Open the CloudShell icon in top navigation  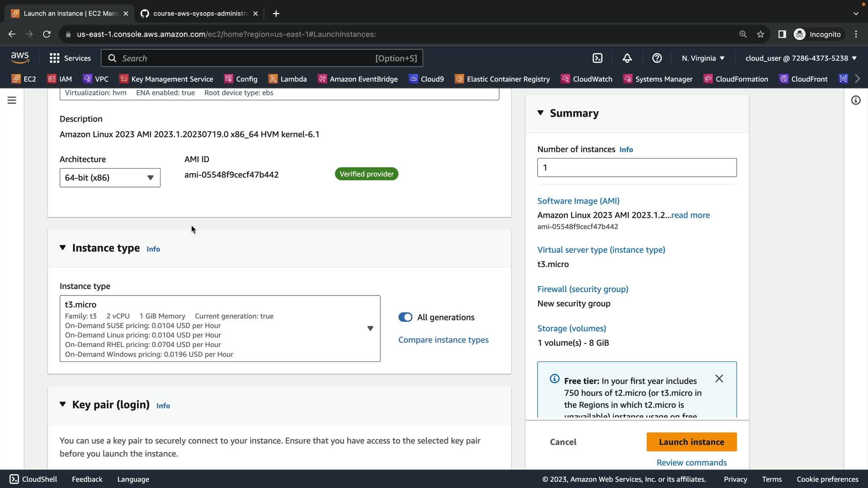[597, 58]
